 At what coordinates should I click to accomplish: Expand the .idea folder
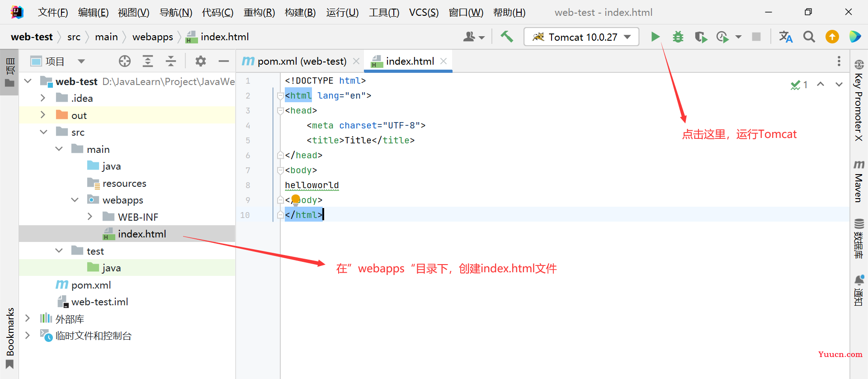pyautogui.click(x=43, y=98)
